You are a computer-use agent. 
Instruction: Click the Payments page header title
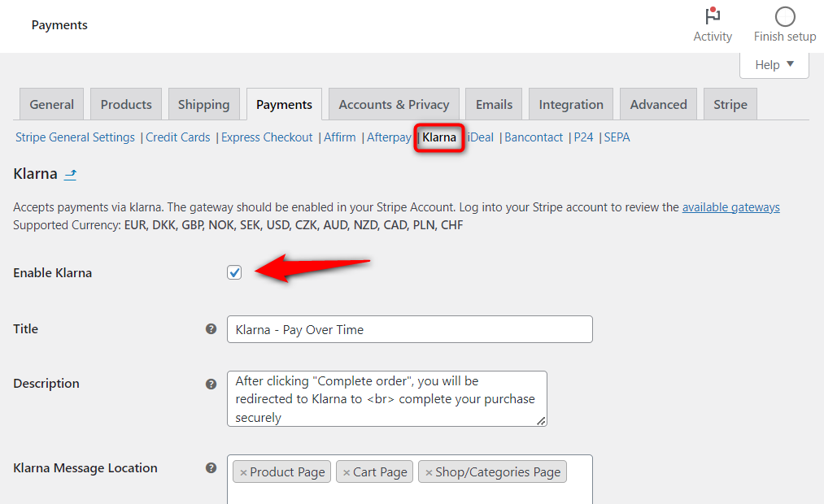pos(59,25)
